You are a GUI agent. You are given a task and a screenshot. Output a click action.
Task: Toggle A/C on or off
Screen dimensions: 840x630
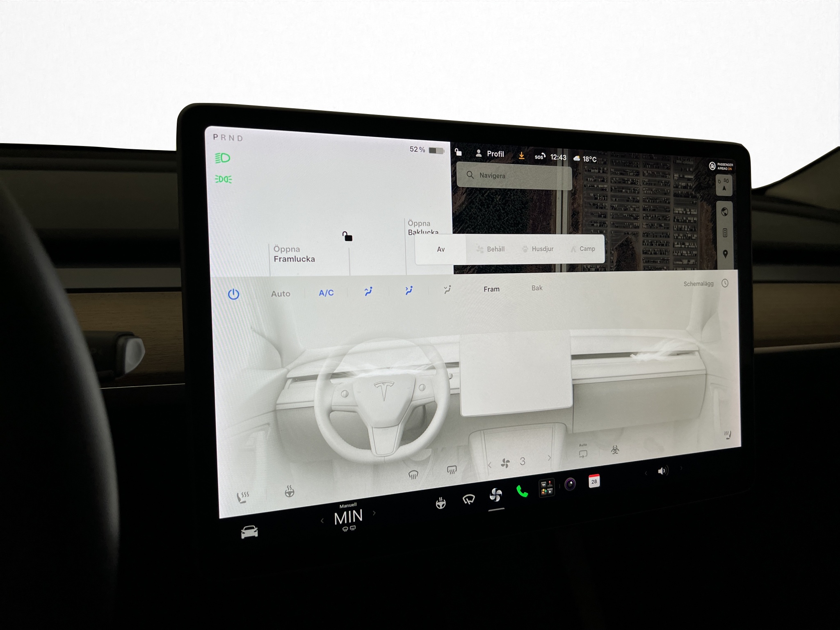point(326,293)
